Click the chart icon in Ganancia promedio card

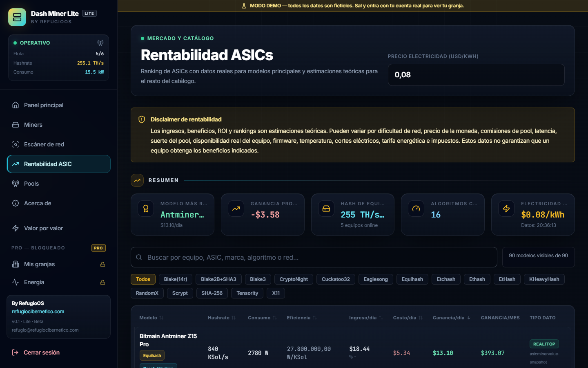[x=236, y=209]
